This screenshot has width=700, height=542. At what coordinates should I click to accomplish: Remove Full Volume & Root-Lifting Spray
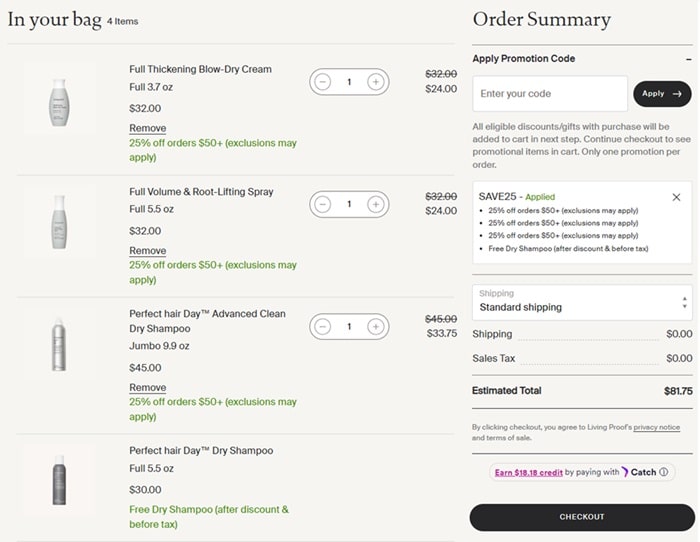(x=148, y=251)
